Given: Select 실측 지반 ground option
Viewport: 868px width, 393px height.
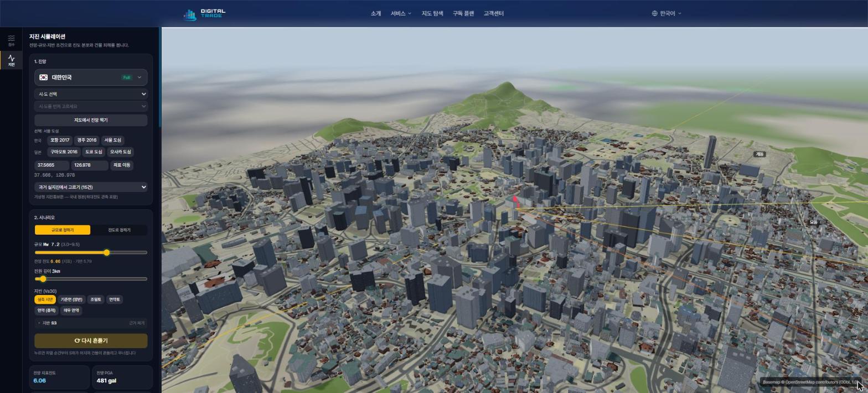Looking at the screenshot, I should pos(45,299).
